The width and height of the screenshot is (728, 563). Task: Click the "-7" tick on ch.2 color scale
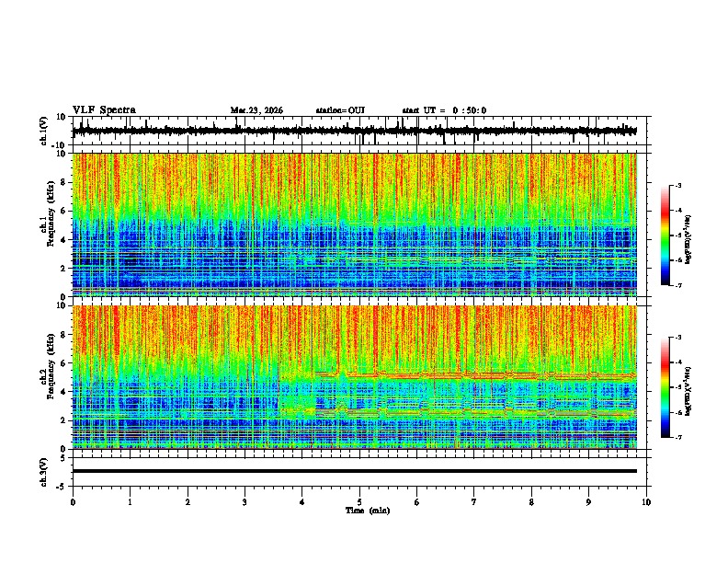[x=678, y=437]
